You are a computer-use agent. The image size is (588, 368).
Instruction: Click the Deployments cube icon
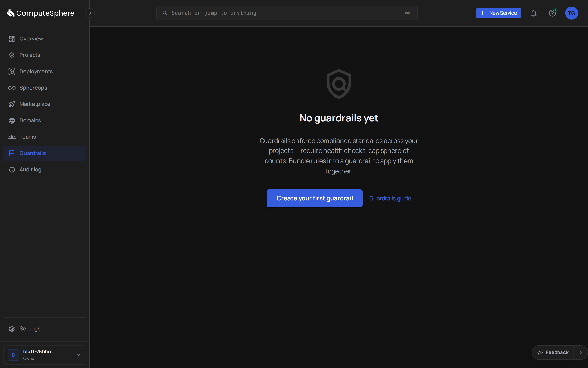click(x=12, y=71)
